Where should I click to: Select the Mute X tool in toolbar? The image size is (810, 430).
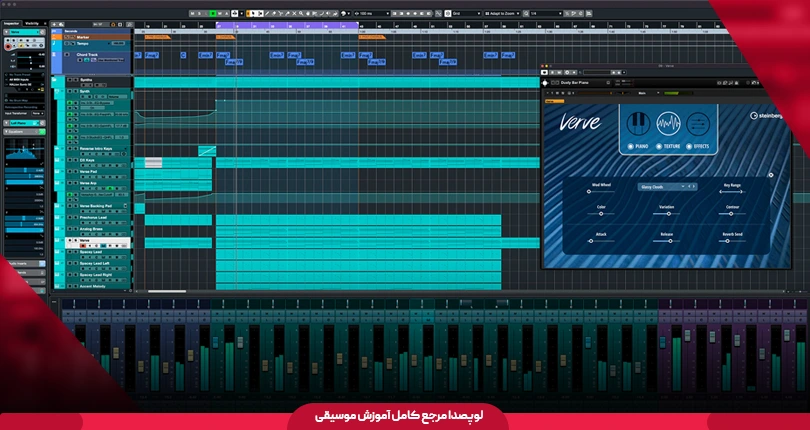coord(294,13)
